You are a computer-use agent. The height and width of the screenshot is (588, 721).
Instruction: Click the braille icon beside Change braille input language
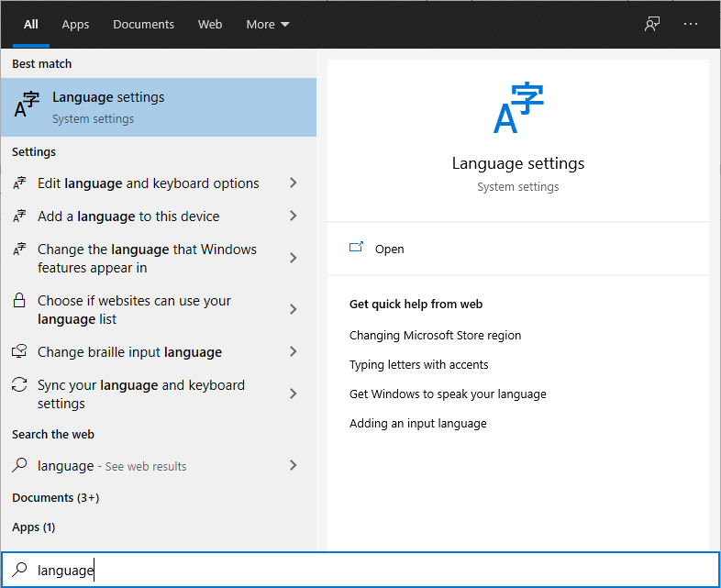(x=19, y=351)
